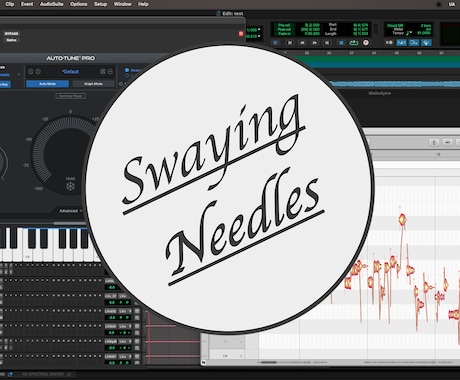Open the Window menu
Viewport: 460px width, 380px height.
[122, 4]
